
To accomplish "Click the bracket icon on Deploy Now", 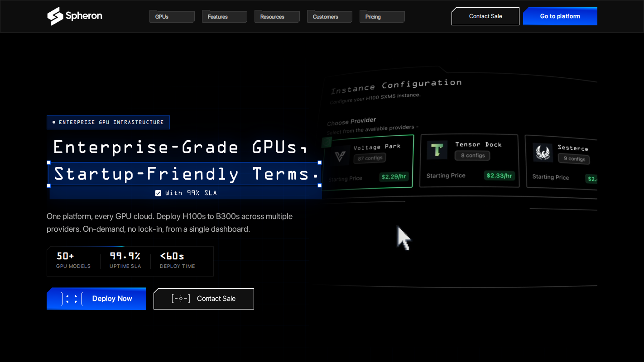I will pos(72,299).
